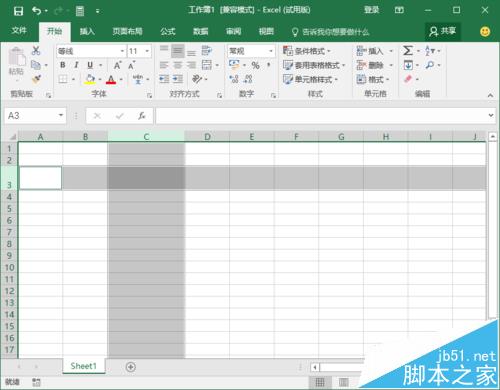Viewport: 500px width, 390px height.
Task: Open Conditional Formatting menu
Action: point(307,51)
